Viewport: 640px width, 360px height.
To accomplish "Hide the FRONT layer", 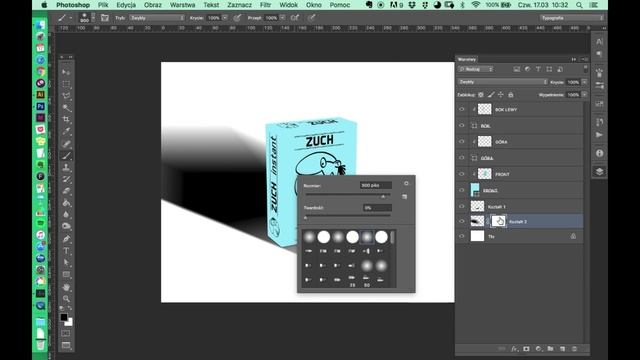I will point(462,174).
